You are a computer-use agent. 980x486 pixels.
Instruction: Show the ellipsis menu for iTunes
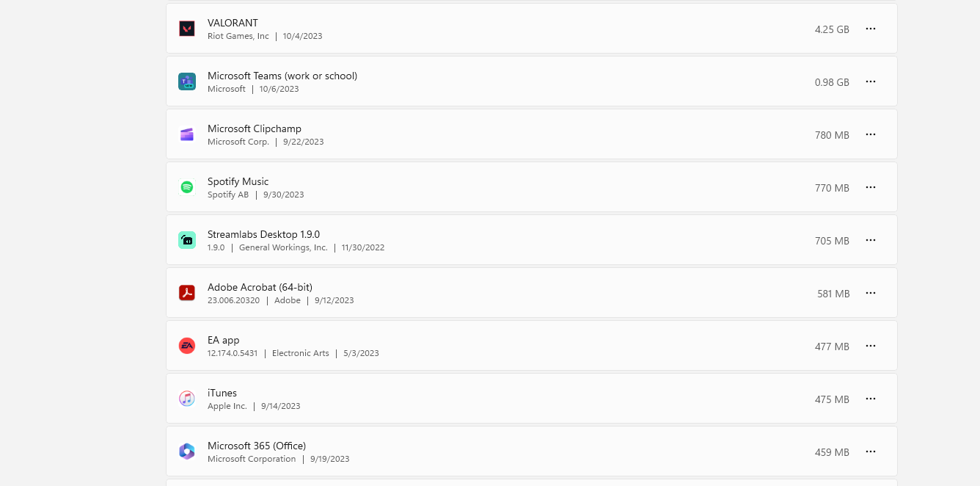(871, 399)
